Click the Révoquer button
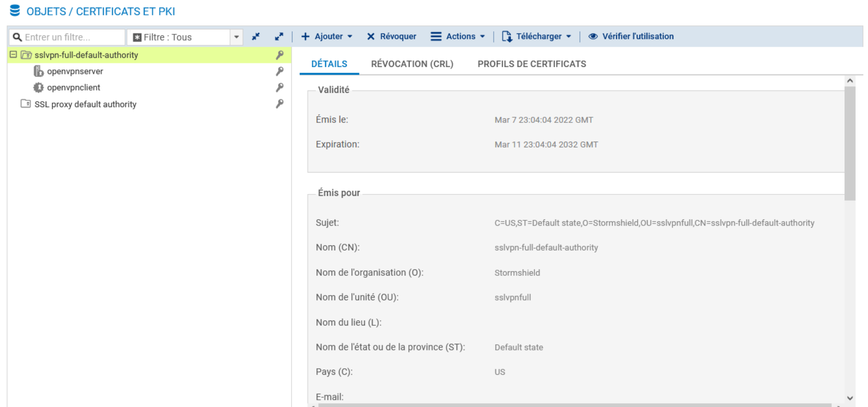 (x=392, y=36)
